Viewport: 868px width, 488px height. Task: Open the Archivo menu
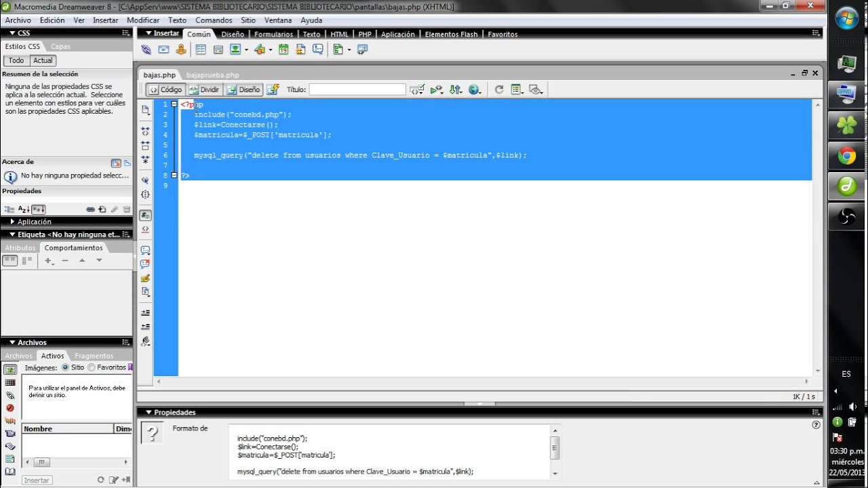pyautogui.click(x=18, y=20)
